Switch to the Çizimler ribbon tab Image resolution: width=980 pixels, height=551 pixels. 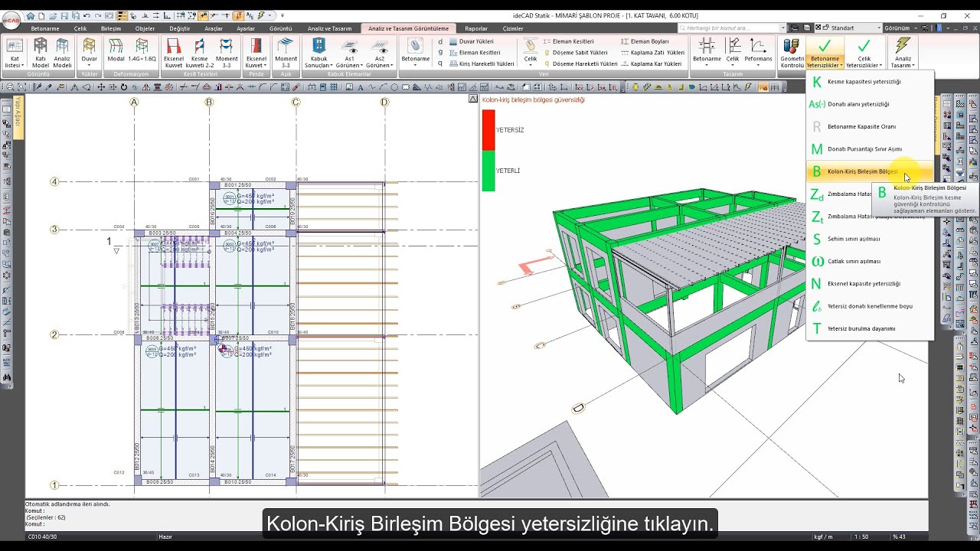(x=513, y=28)
